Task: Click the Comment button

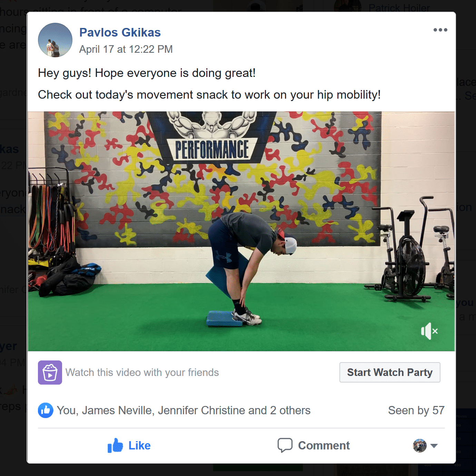Action: [314, 446]
